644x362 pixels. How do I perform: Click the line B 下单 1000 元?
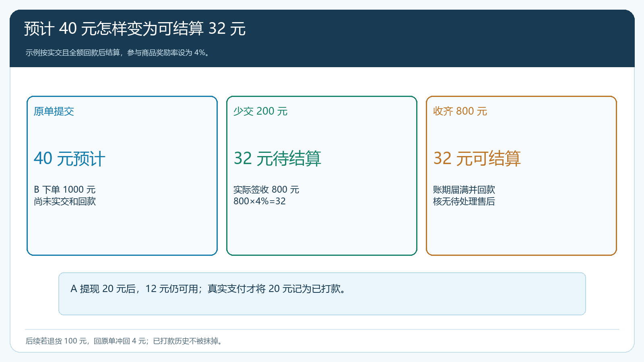tap(65, 189)
